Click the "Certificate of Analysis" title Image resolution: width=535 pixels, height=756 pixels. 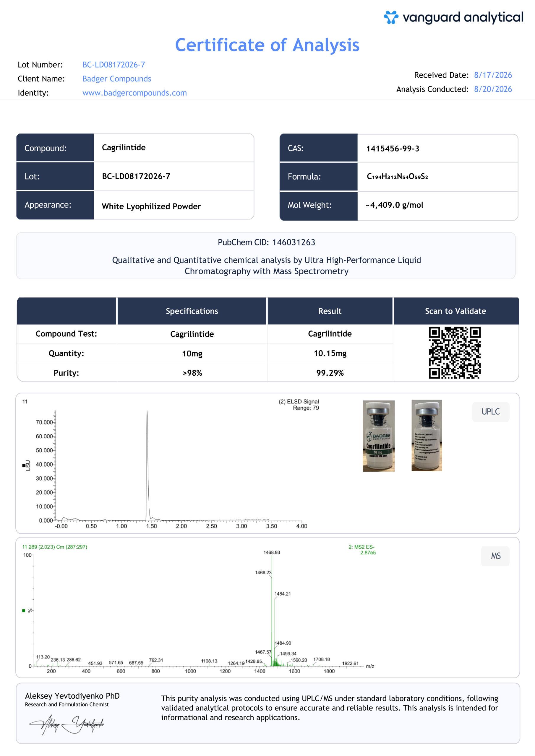[267, 45]
